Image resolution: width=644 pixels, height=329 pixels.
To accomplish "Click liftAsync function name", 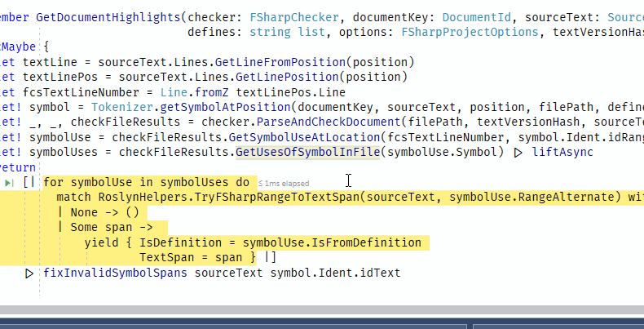I will click(562, 152).
